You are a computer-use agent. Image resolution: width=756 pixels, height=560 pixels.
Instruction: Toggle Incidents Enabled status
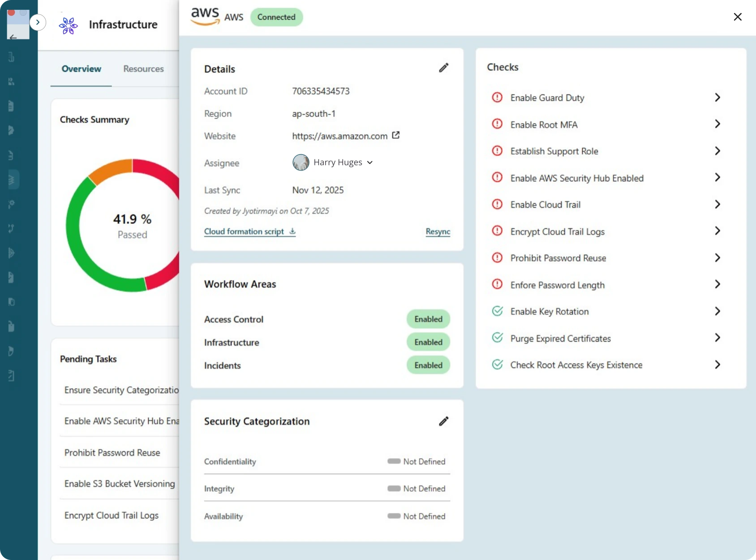(428, 365)
